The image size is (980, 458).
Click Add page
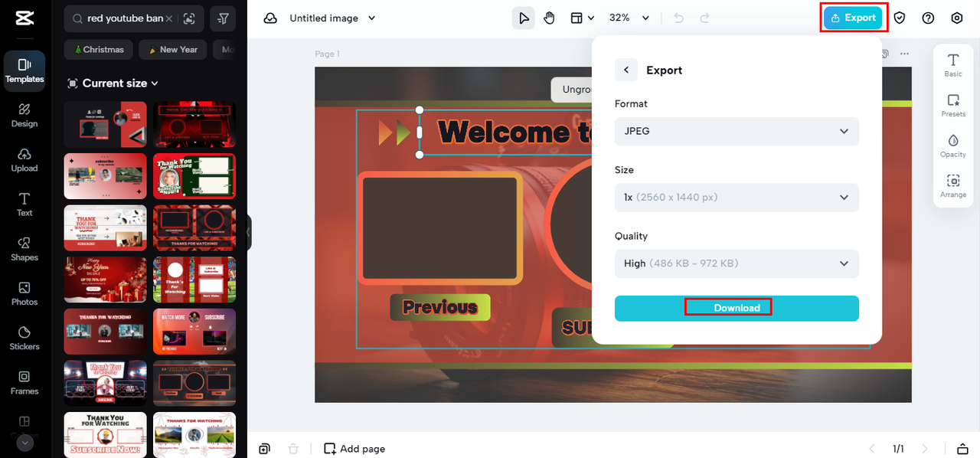354,449
